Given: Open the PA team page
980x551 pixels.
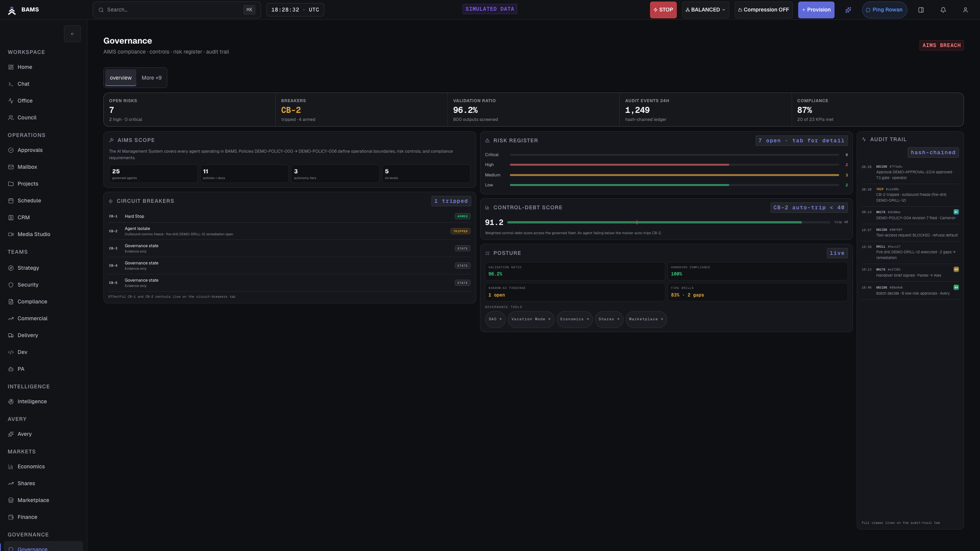Looking at the screenshot, I should (43, 369).
